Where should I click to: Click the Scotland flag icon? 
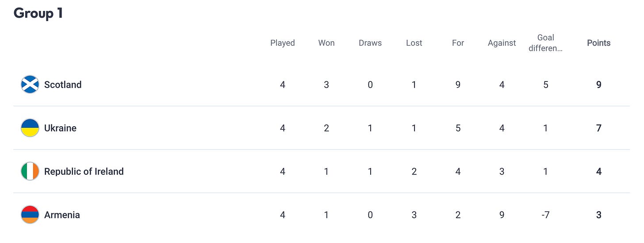click(x=30, y=85)
